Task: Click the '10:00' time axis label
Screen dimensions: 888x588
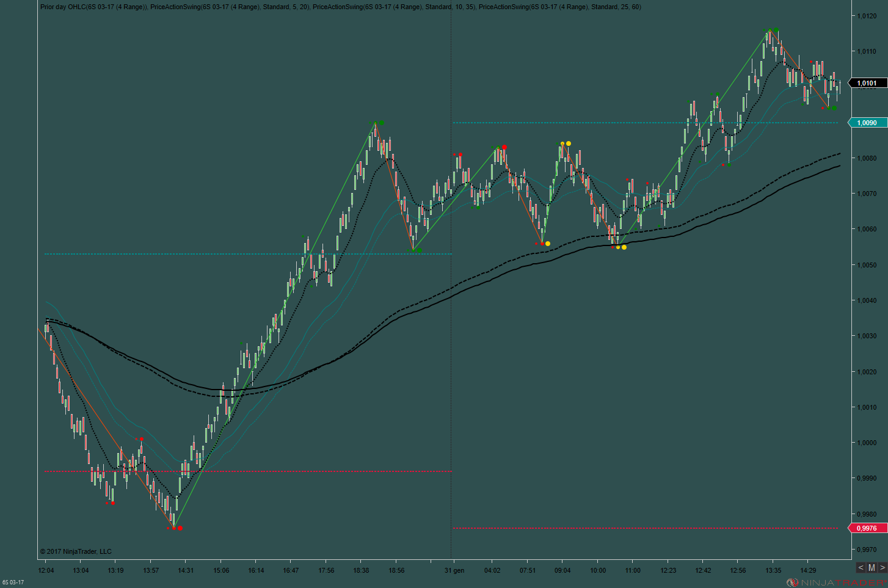Action: (x=598, y=570)
